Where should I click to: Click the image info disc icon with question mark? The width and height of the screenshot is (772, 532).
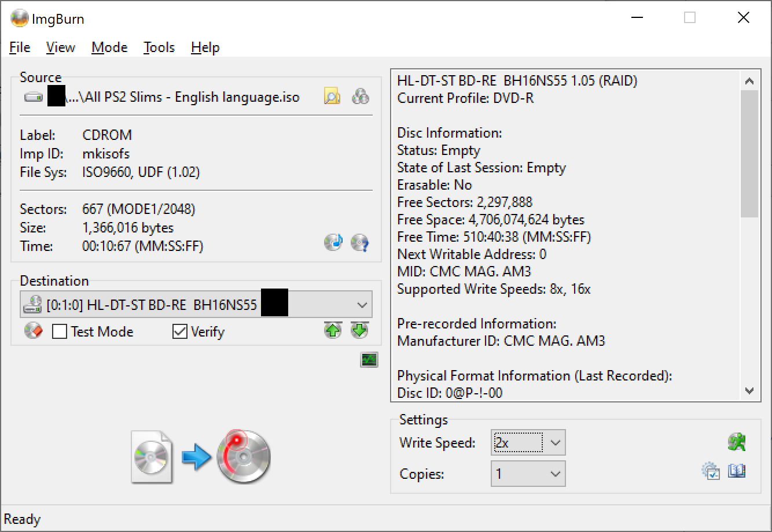coord(360,242)
